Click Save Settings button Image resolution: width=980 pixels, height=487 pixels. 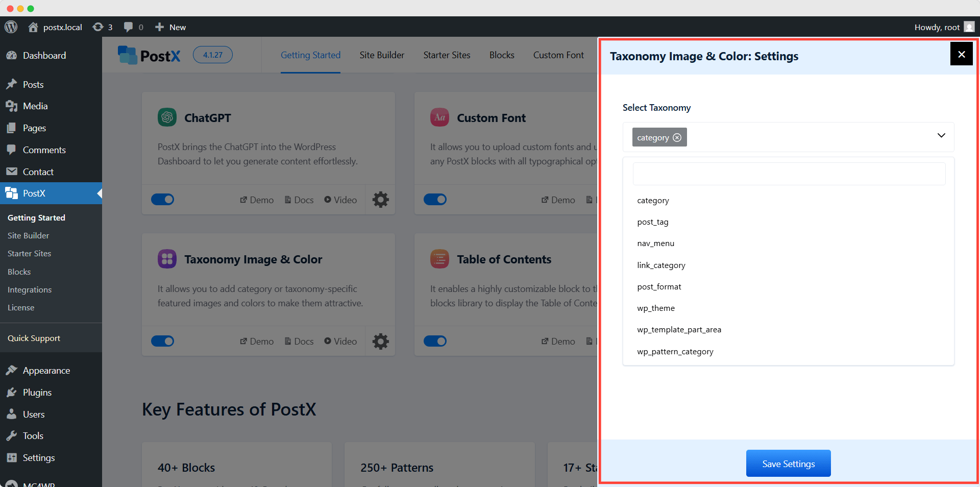point(788,464)
